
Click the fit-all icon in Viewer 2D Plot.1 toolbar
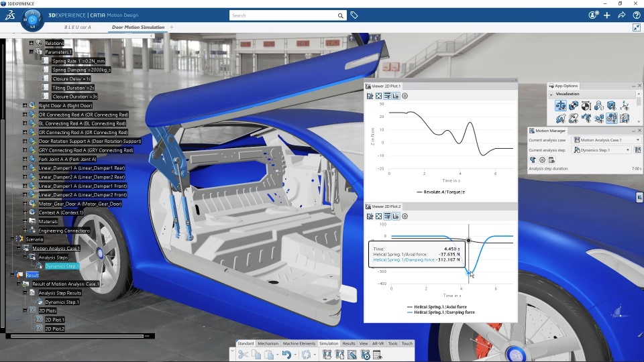point(378,96)
